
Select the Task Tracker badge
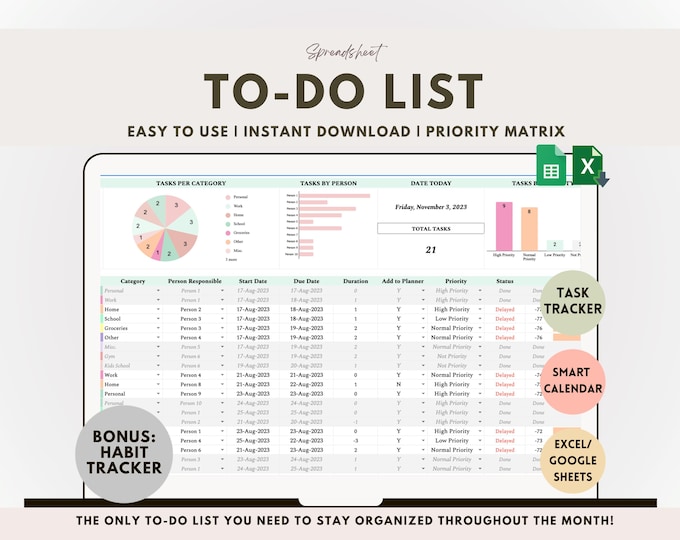pos(573,301)
